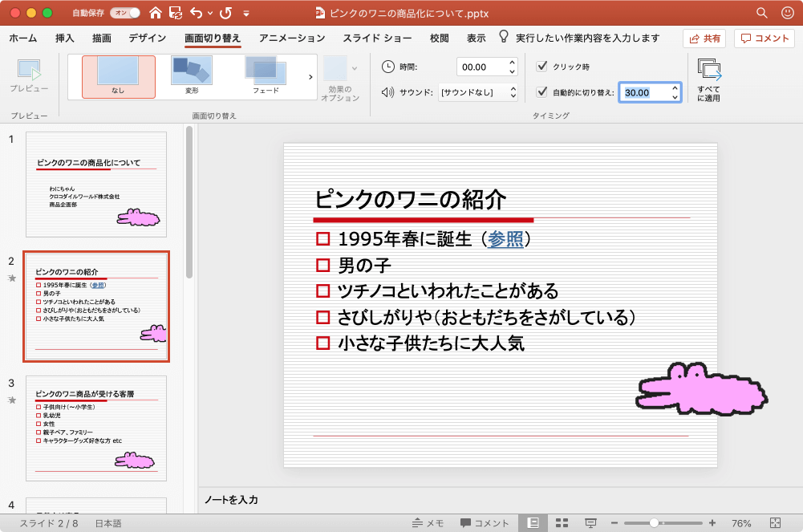The image size is (803, 532).
Task: Select slide 3 thumbnail
Action: [96, 428]
